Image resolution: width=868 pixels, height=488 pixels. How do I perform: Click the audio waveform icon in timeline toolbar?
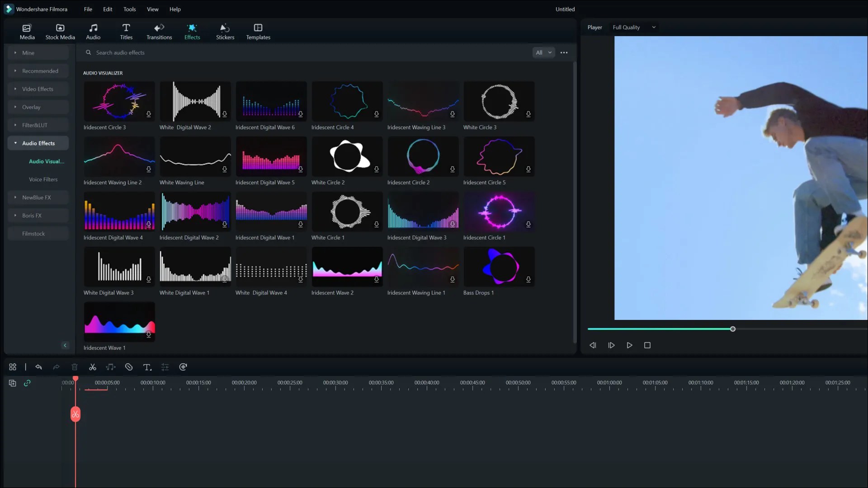tap(183, 367)
